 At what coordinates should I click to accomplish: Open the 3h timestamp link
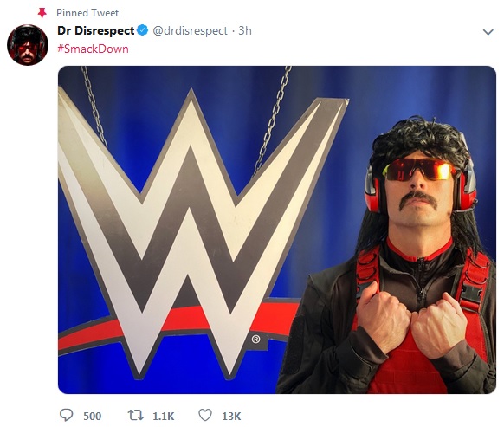click(x=245, y=30)
